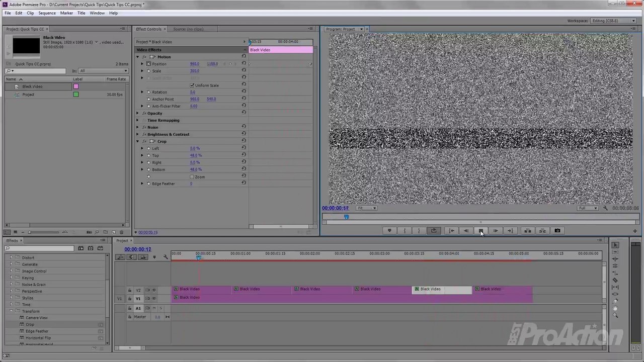Open timeline display settings wrench
Viewport: 644px width, 362px height.
[166, 257]
